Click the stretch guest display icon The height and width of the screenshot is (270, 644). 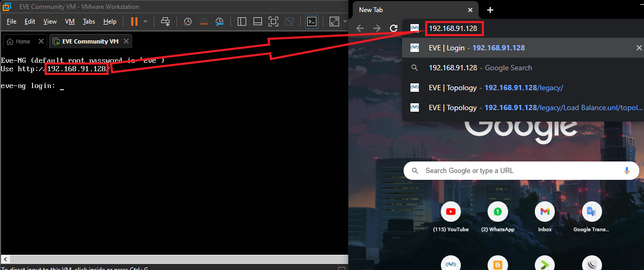(x=334, y=21)
